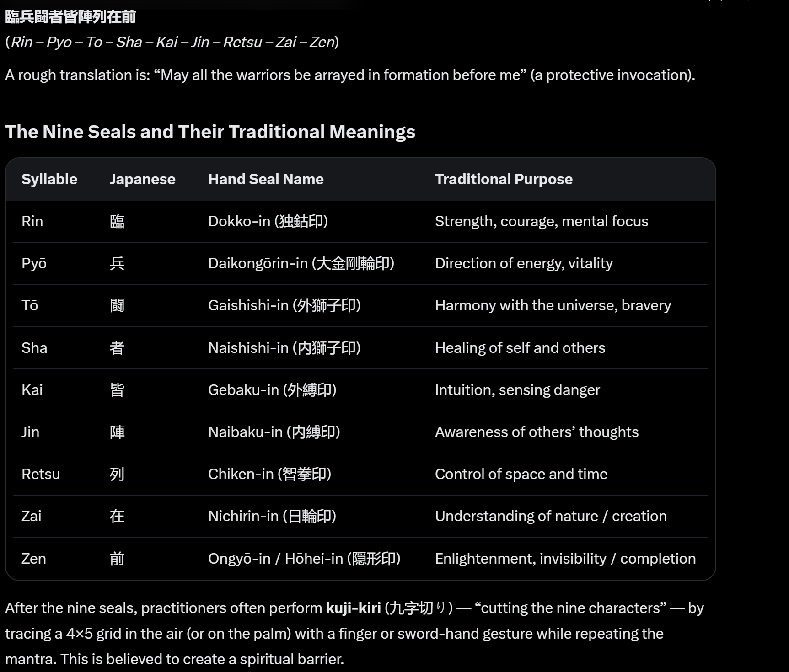The height and width of the screenshot is (672, 789).
Task: Click the Naibaku-in cell in Jin row
Action: [x=274, y=432]
